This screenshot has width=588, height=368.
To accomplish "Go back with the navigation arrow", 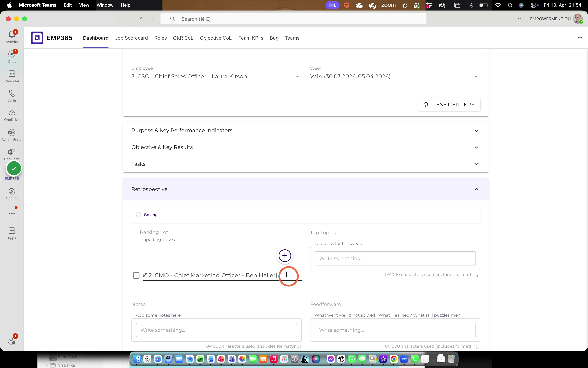I will (141, 19).
